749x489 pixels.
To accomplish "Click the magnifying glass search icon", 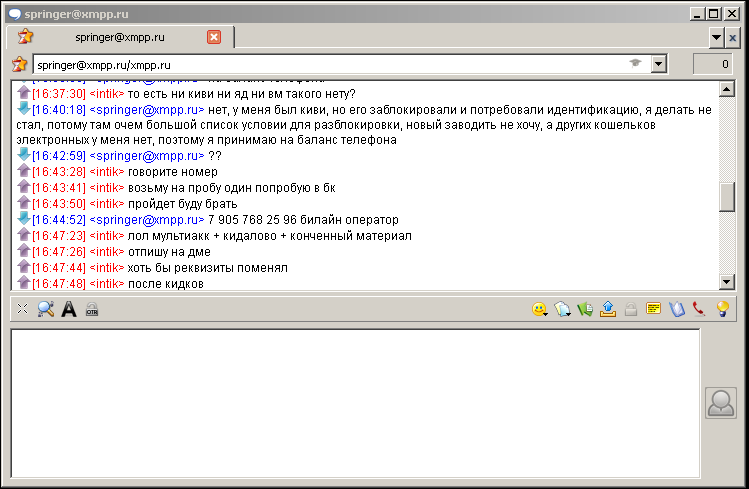I will coord(46,309).
